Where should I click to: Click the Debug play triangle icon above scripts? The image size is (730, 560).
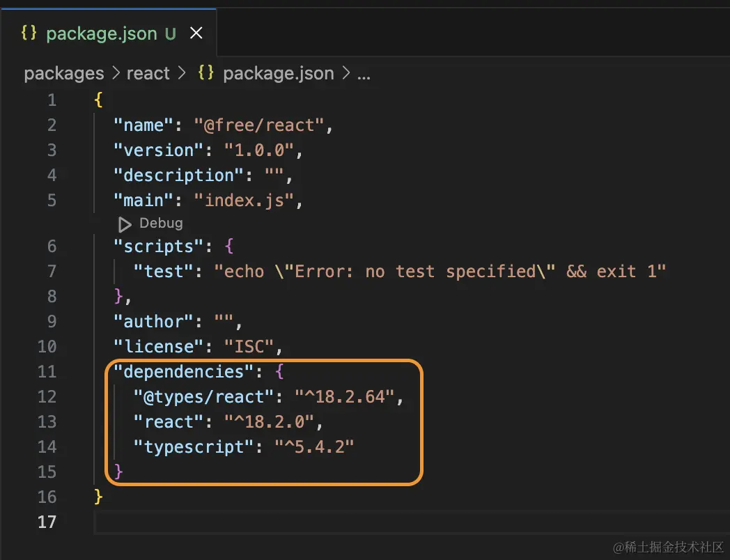click(125, 224)
